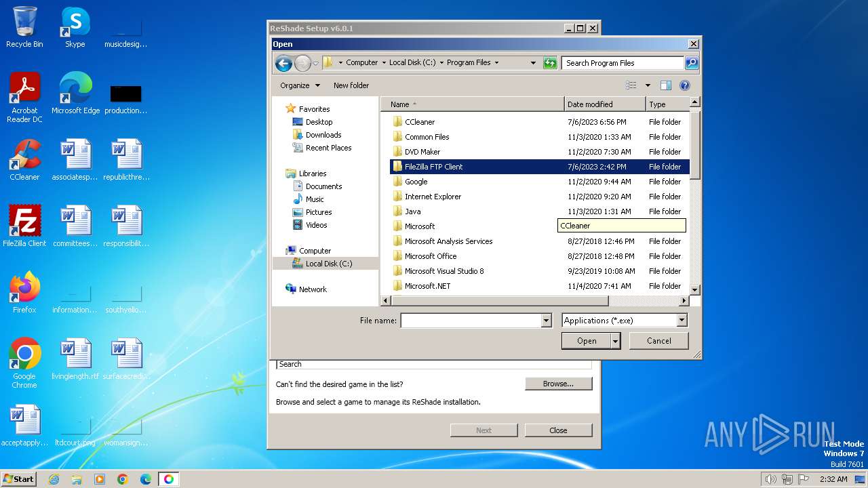
Task: Select Documents library
Action: (323, 186)
